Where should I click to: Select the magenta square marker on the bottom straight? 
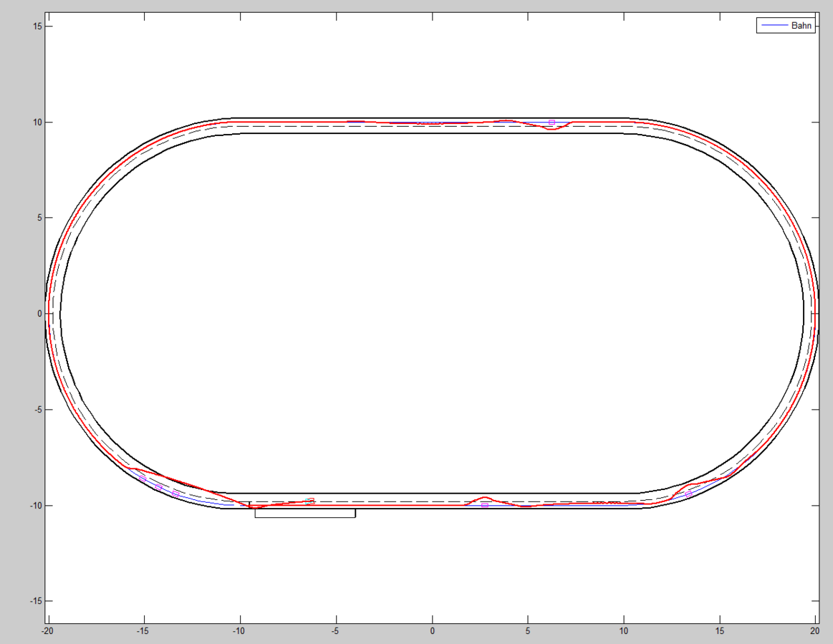click(x=485, y=505)
